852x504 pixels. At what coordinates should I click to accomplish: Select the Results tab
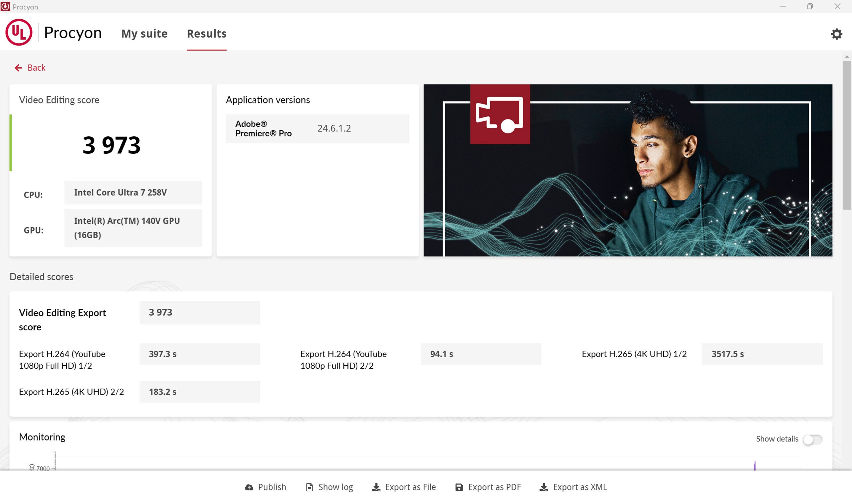tap(207, 34)
